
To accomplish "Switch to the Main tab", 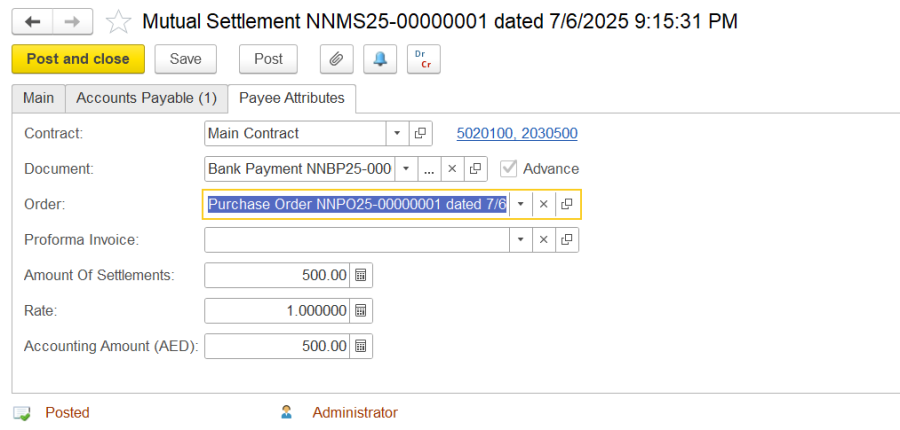I will point(38,98).
